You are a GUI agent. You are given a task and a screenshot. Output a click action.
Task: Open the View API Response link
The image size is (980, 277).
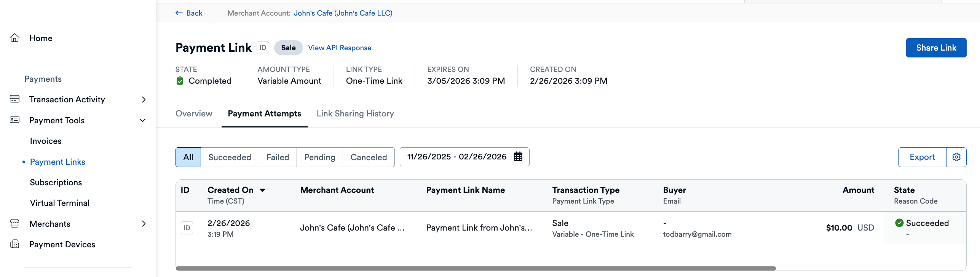point(339,48)
